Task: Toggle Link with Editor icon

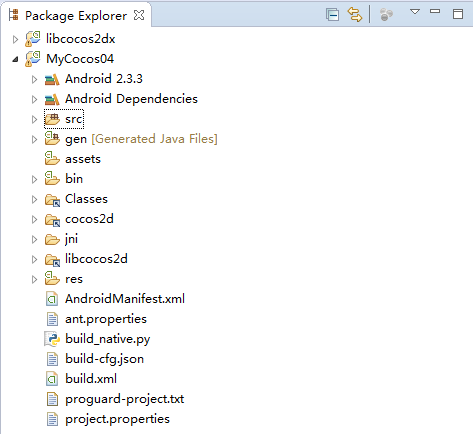Action: coord(355,15)
